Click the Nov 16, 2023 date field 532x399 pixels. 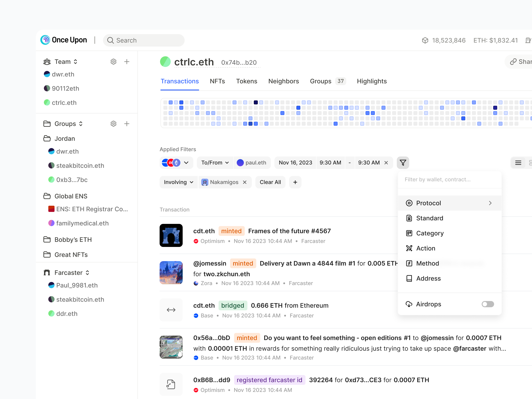pos(295,163)
